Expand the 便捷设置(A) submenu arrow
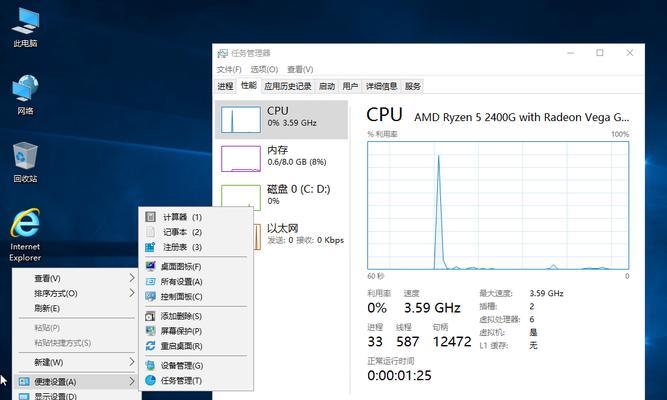This screenshot has height=400, width=667. click(132, 382)
